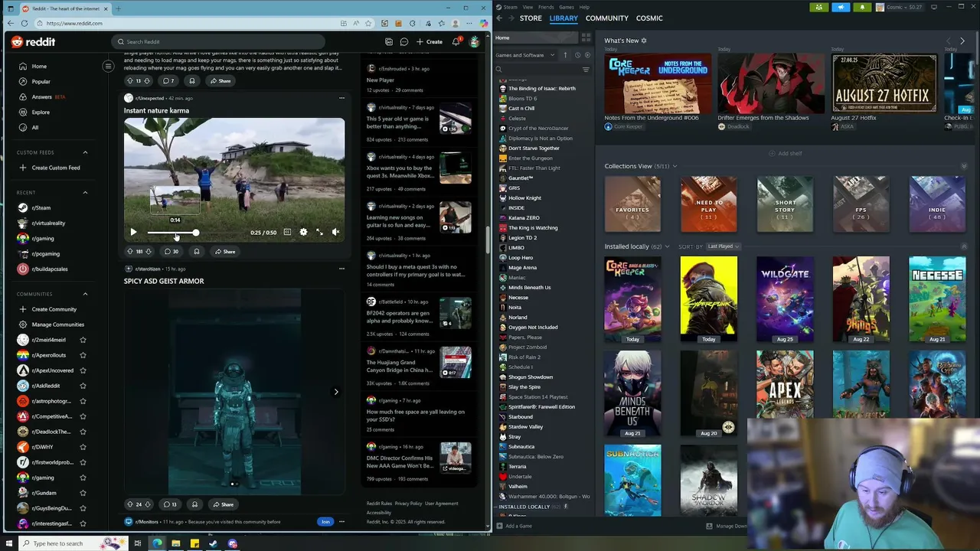980x551 pixels.
Task: Favorite r/DIWHY with its star
Action: click(83, 447)
